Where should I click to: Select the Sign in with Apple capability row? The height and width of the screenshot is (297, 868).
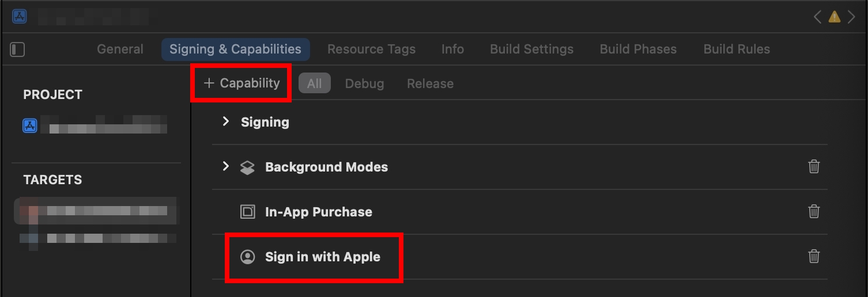coord(520,257)
